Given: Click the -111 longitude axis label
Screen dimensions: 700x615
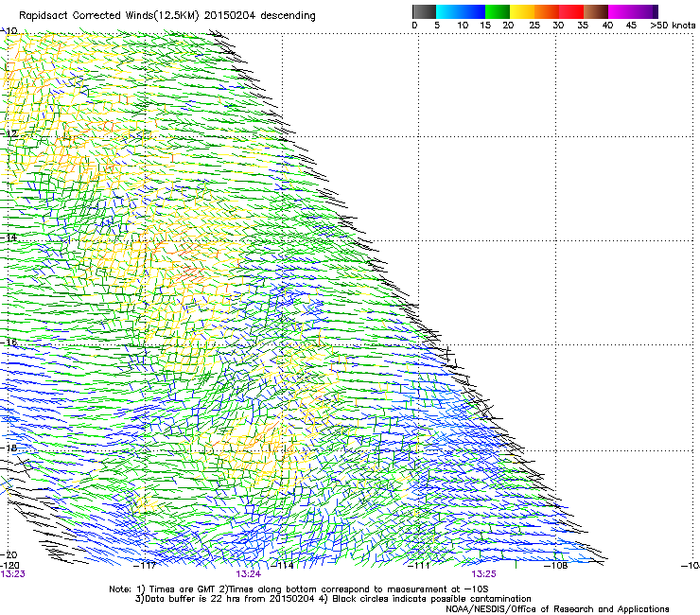Looking at the screenshot, I should click(418, 566).
